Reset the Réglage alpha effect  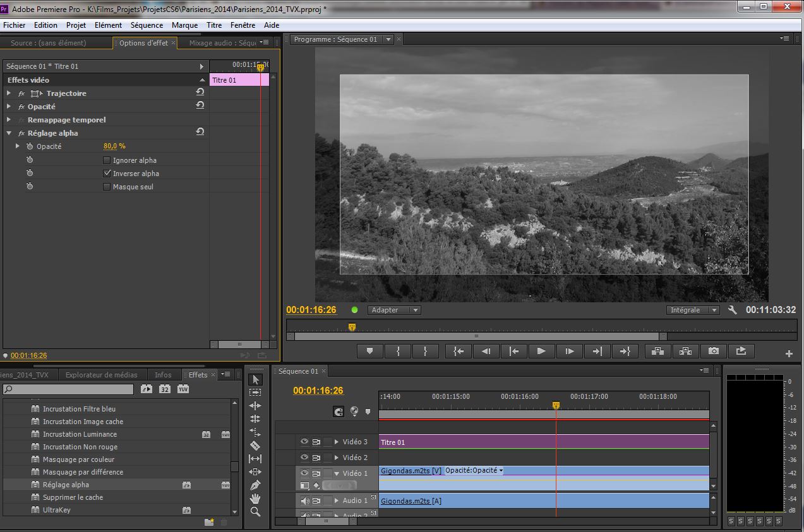[200, 133]
